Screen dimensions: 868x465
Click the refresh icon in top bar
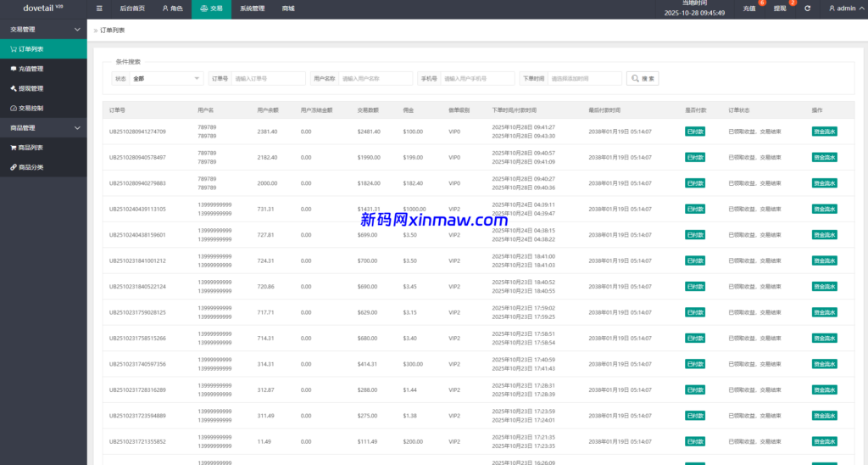tap(807, 8)
